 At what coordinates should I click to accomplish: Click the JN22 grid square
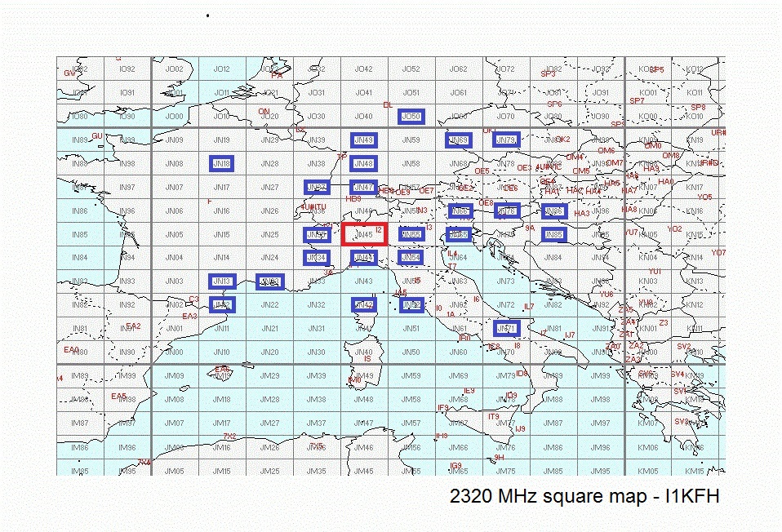click(270, 304)
